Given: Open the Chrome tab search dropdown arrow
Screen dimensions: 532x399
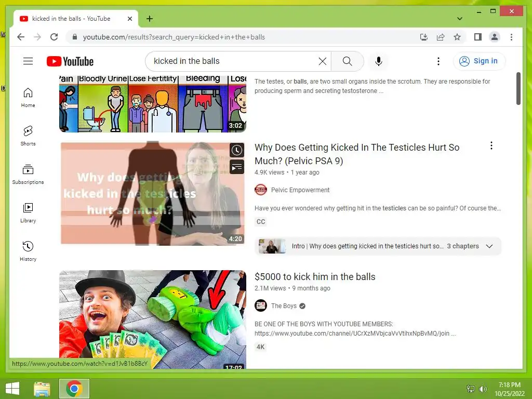Looking at the screenshot, I should [x=460, y=19].
